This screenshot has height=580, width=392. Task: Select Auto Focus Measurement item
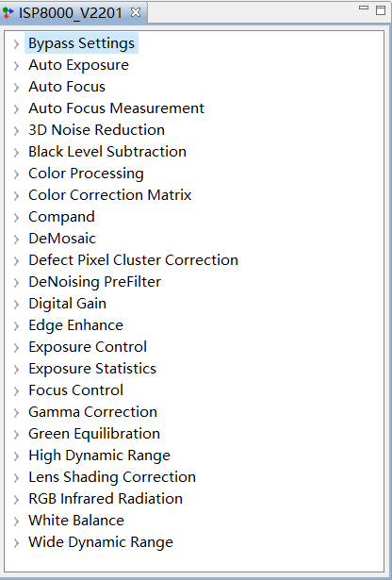(117, 108)
